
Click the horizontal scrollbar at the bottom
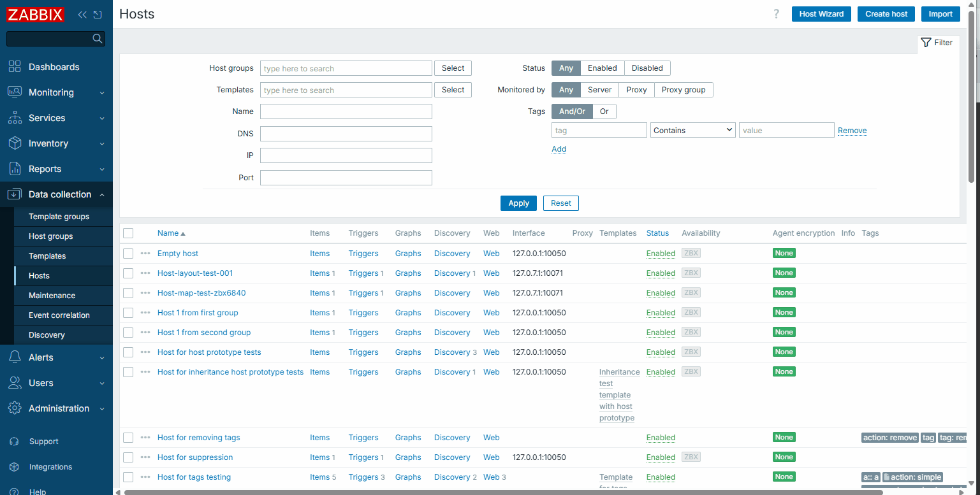coord(504,492)
